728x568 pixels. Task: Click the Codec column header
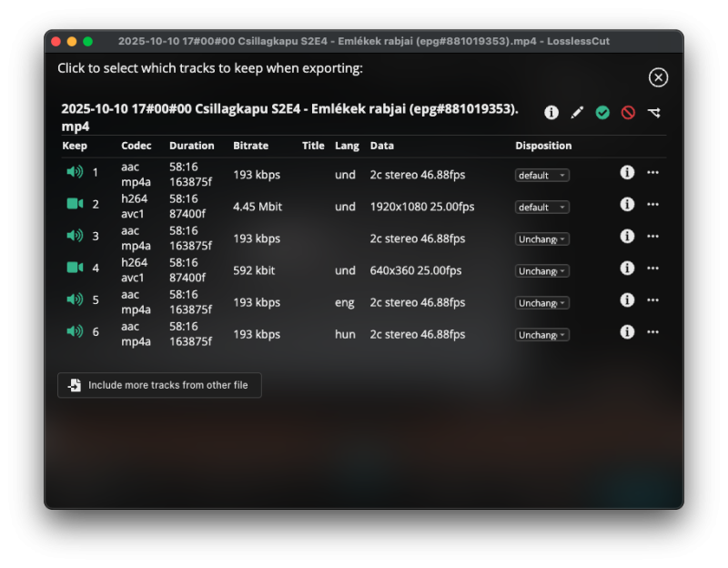point(136,146)
